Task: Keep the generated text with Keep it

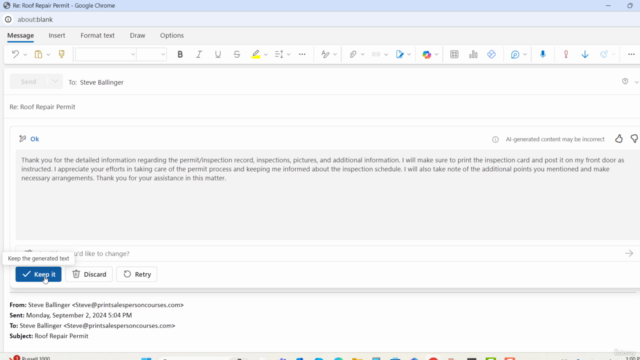Action: tap(38, 274)
